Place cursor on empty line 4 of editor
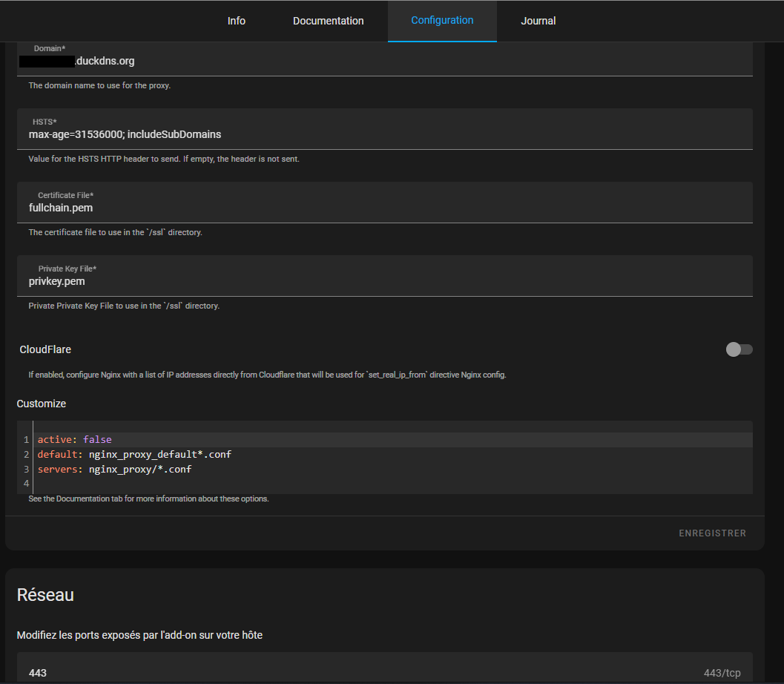Screen dimensions: 784x684 click(x=223, y=484)
